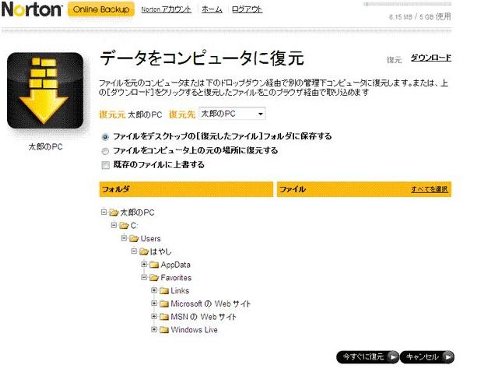
Task: Go to ホーム link
Action: pyautogui.click(x=212, y=10)
